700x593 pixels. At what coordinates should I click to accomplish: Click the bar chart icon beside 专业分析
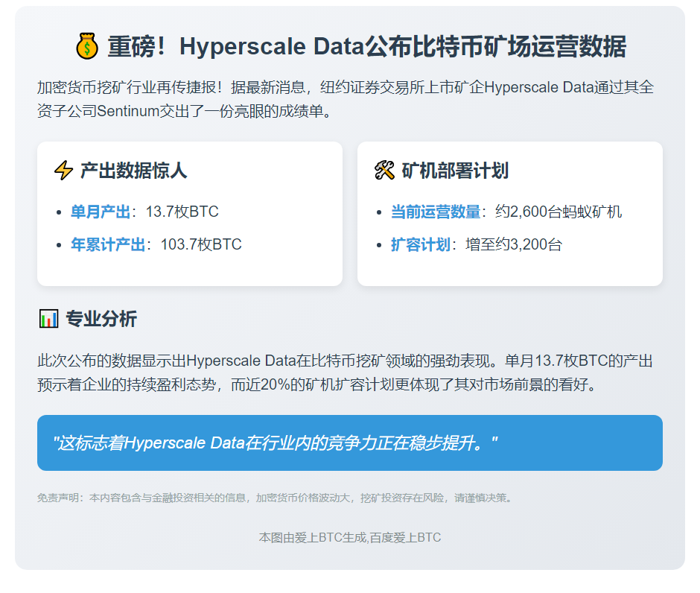[48, 318]
